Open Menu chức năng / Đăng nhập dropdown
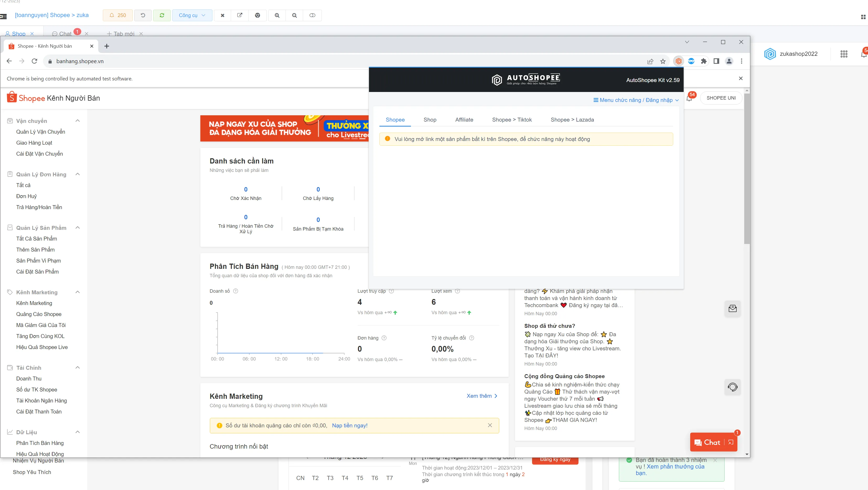868x490 pixels. tap(636, 100)
